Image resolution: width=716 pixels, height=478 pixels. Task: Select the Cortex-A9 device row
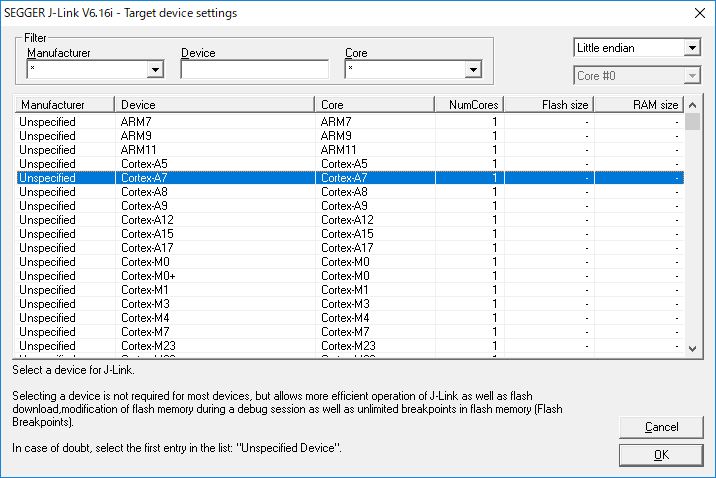[350, 206]
